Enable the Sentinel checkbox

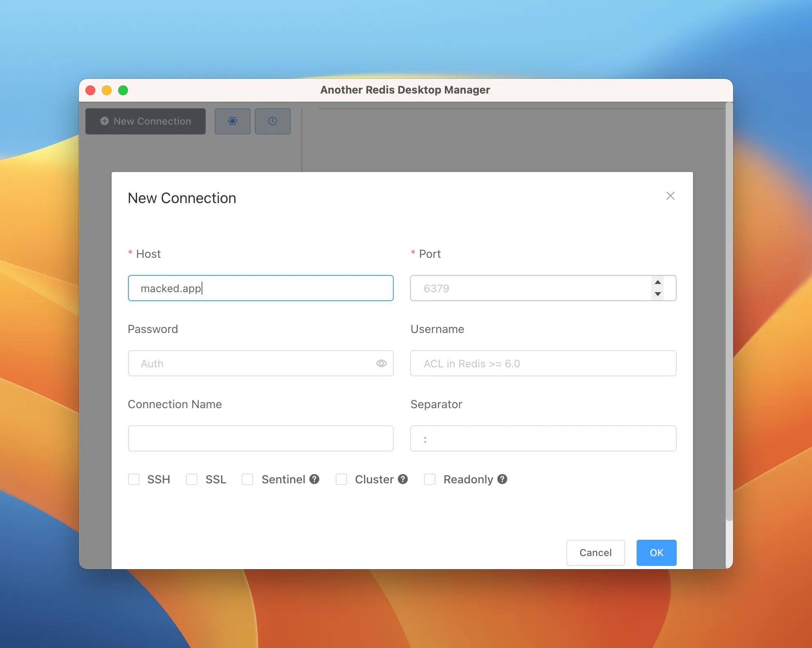247,479
